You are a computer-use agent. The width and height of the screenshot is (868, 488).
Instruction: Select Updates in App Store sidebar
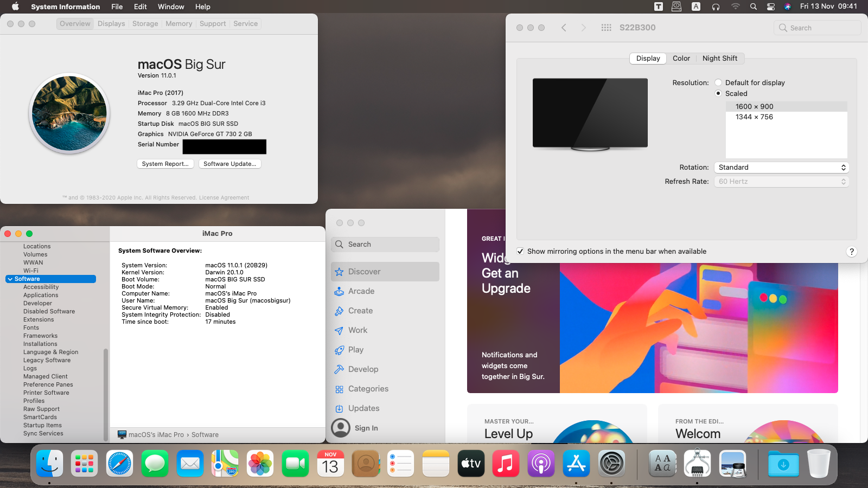pyautogui.click(x=385, y=408)
